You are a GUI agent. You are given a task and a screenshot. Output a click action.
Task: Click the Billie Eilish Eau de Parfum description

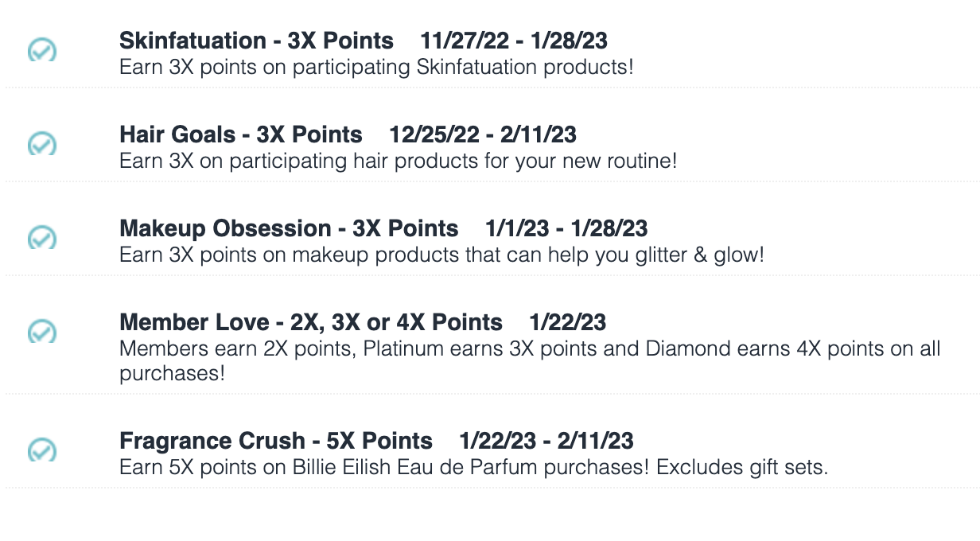474,467
